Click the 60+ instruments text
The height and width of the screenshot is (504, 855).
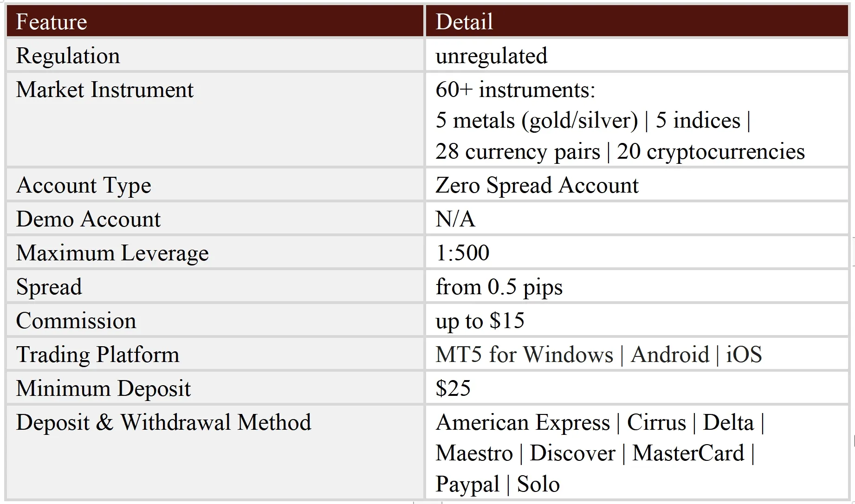pyautogui.click(x=515, y=90)
